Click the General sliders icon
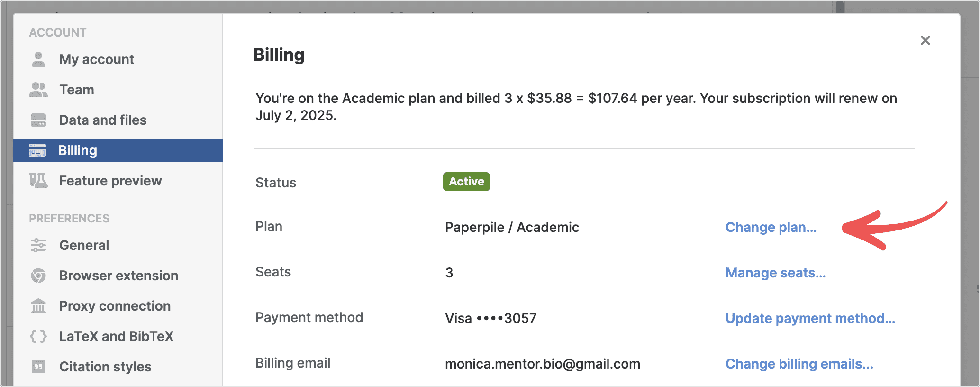The width and height of the screenshot is (980, 387). point(38,245)
